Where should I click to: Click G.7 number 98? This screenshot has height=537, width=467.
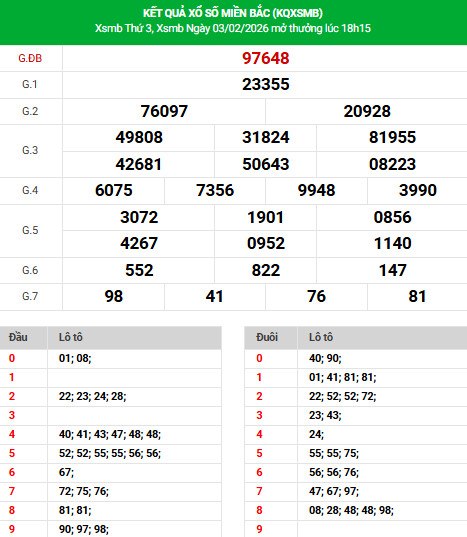(x=114, y=296)
